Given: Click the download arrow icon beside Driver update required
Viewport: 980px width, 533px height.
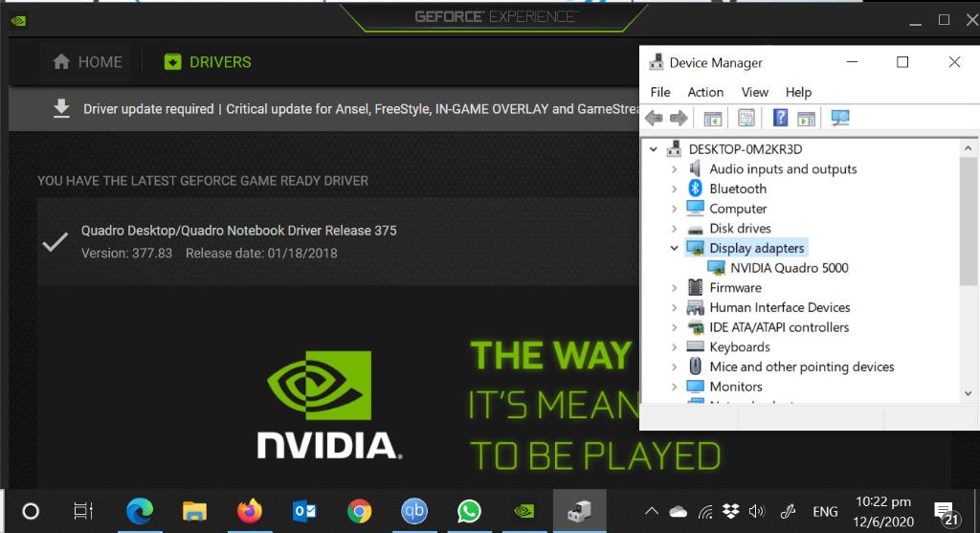Looking at the screenshot, I should (x=61, y=109).
